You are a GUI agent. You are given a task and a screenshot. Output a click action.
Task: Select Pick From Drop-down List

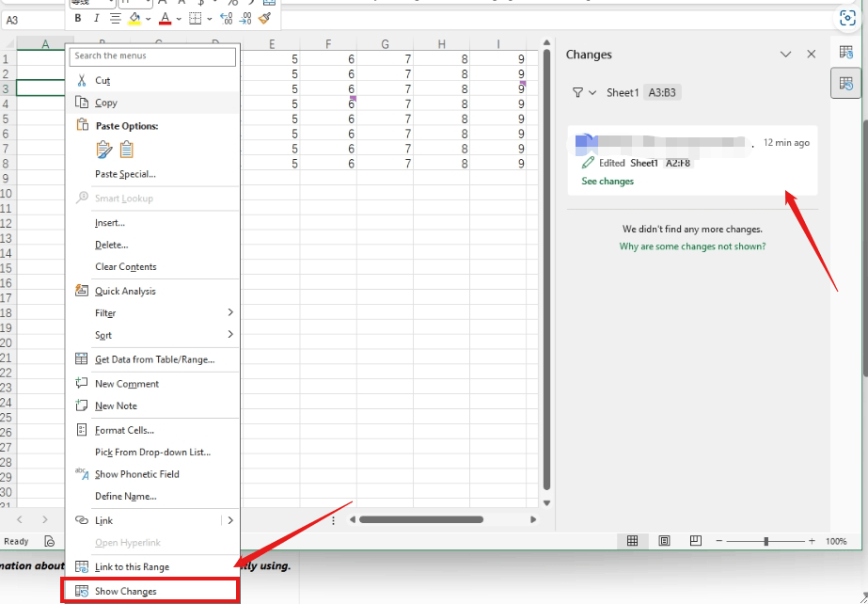click(x=152, y=453)
